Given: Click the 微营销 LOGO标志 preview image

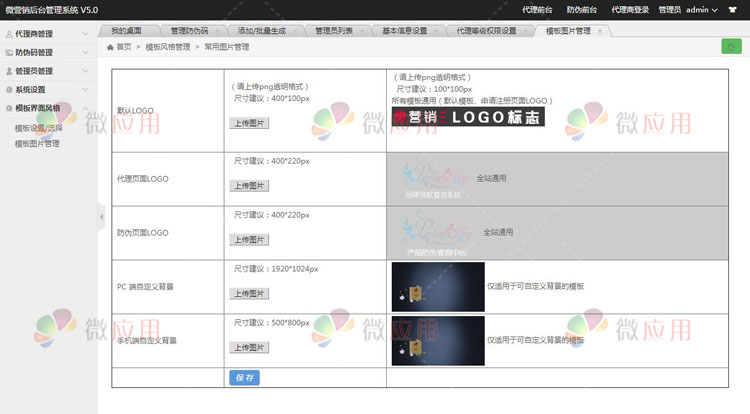Looking at the screenshot, I should coord(468,117).
